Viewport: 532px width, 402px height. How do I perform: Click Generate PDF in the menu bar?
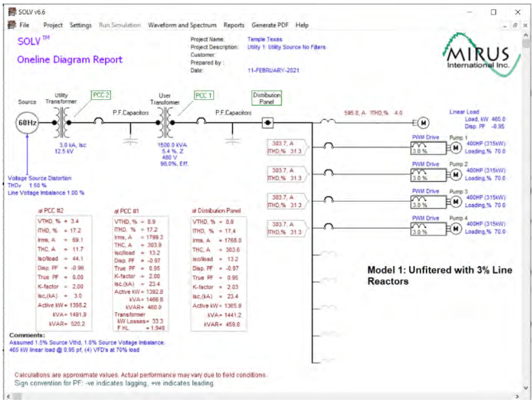point(270,25)
